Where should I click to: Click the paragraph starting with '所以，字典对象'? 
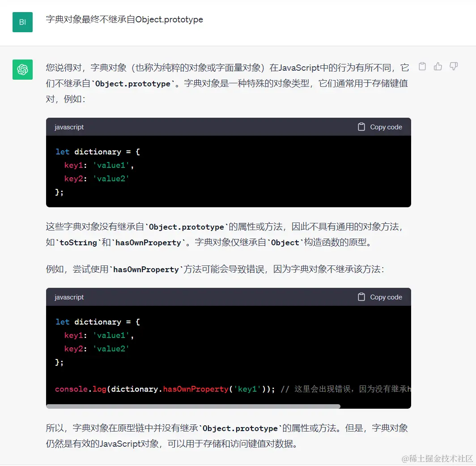[227, 436]
